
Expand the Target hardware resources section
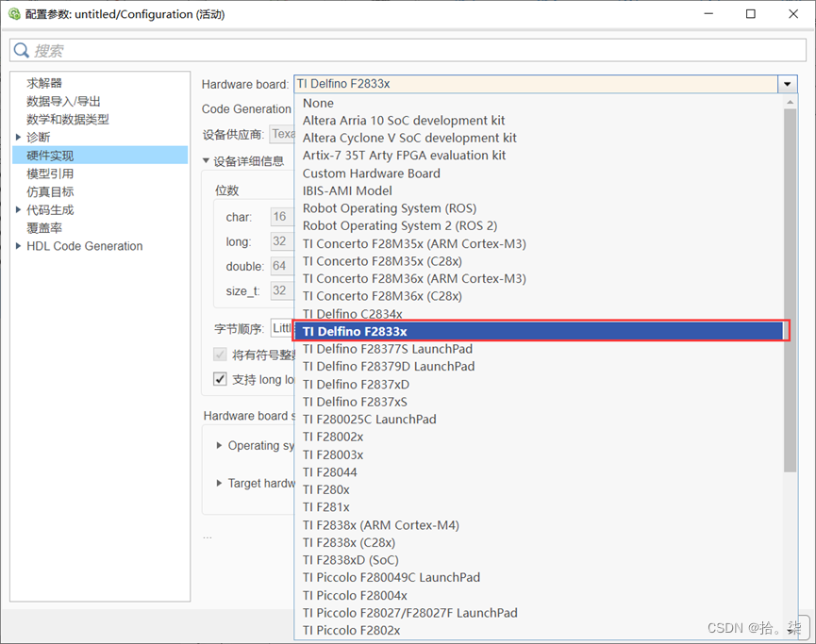point(219,484)
